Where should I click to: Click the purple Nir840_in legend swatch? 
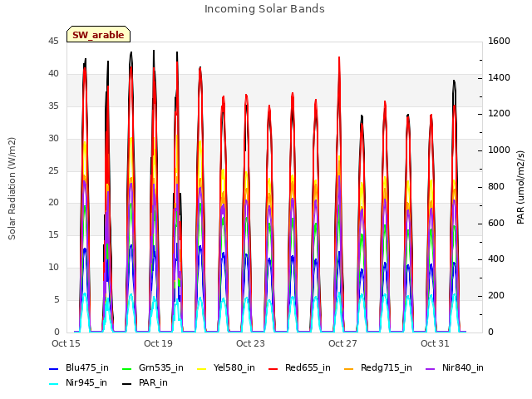tap(431, 369)
